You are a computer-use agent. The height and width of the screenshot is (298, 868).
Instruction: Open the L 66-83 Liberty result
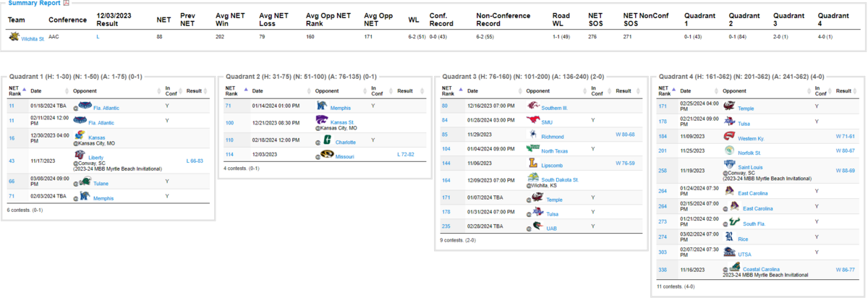tap(195, 161)
